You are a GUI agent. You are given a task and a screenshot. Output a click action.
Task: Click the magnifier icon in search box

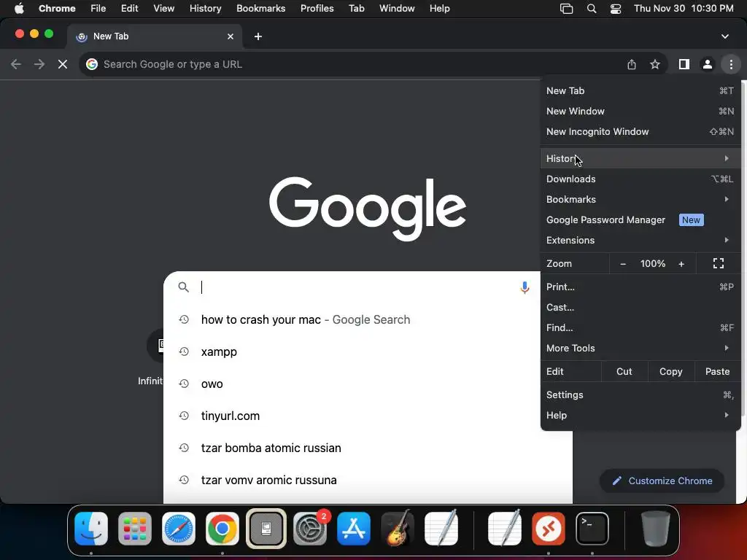coord(183,287)
